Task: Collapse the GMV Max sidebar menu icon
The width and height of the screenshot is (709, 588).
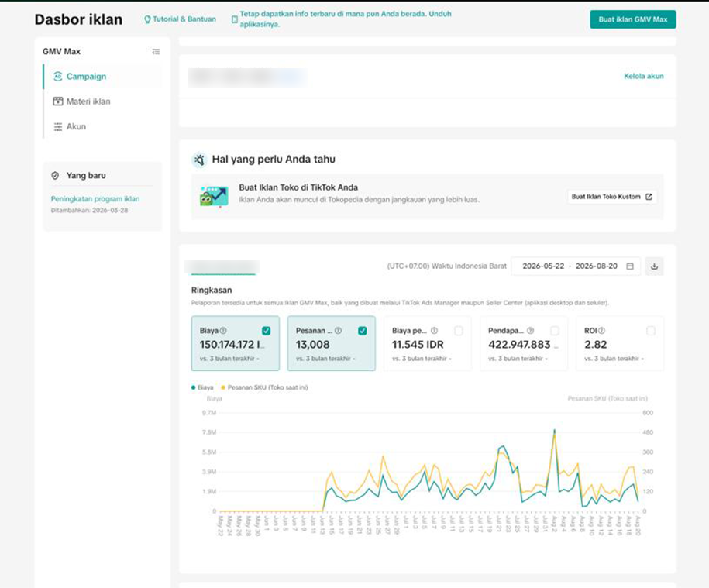Action: click(156, 52)
